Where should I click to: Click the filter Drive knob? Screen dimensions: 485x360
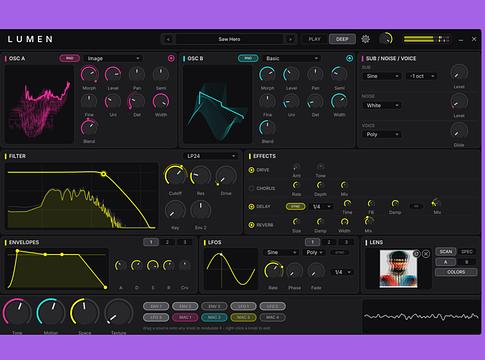tap(226, 176)
